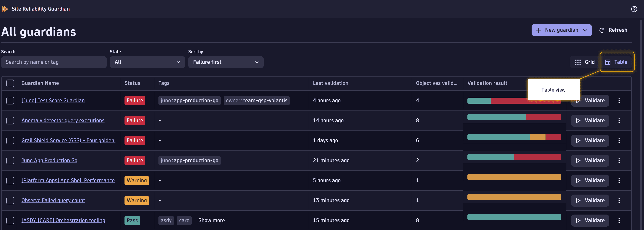Click the Juno App Production Go result bar

[514, 157]
